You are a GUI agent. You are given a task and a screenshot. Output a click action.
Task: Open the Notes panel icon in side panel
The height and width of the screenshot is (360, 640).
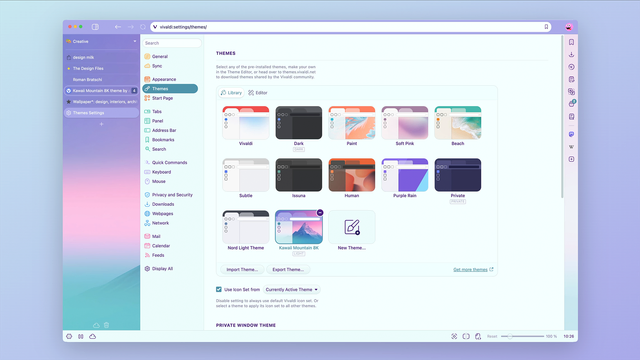coord(571,79)
